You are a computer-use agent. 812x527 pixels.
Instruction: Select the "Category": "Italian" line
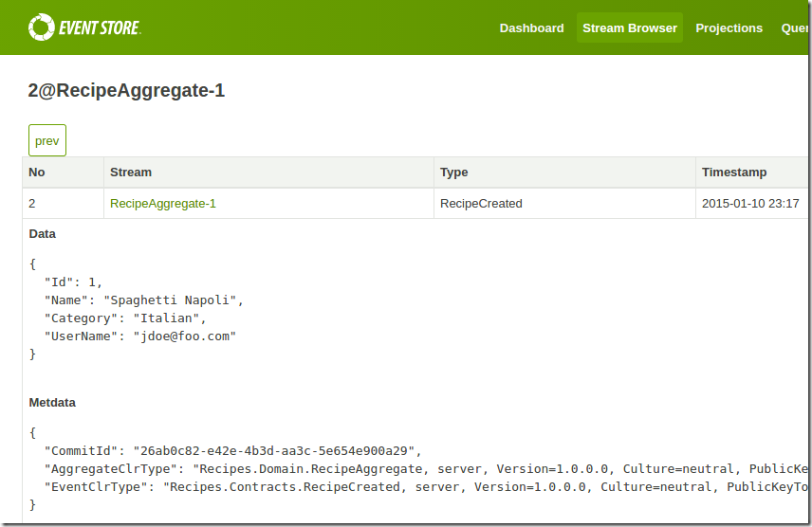point(125,318)
